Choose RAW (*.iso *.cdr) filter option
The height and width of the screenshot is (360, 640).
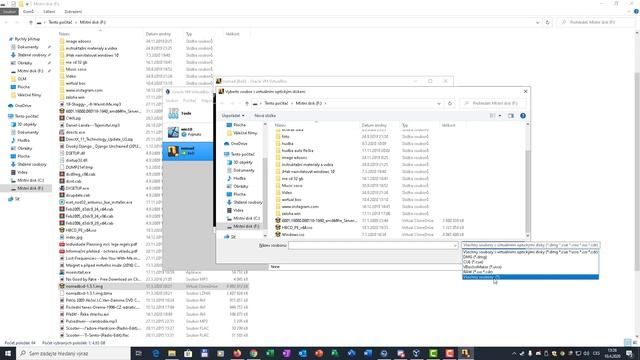point(530,272)
